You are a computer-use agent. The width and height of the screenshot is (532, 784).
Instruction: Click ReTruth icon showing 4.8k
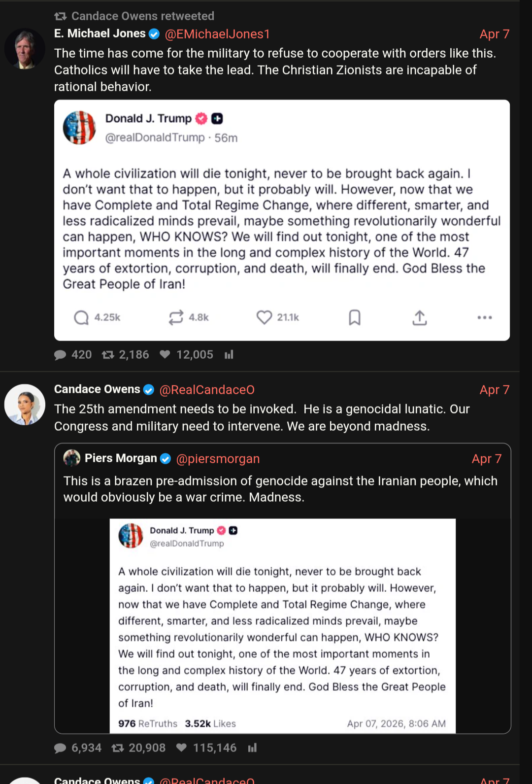tap(176, 317)
